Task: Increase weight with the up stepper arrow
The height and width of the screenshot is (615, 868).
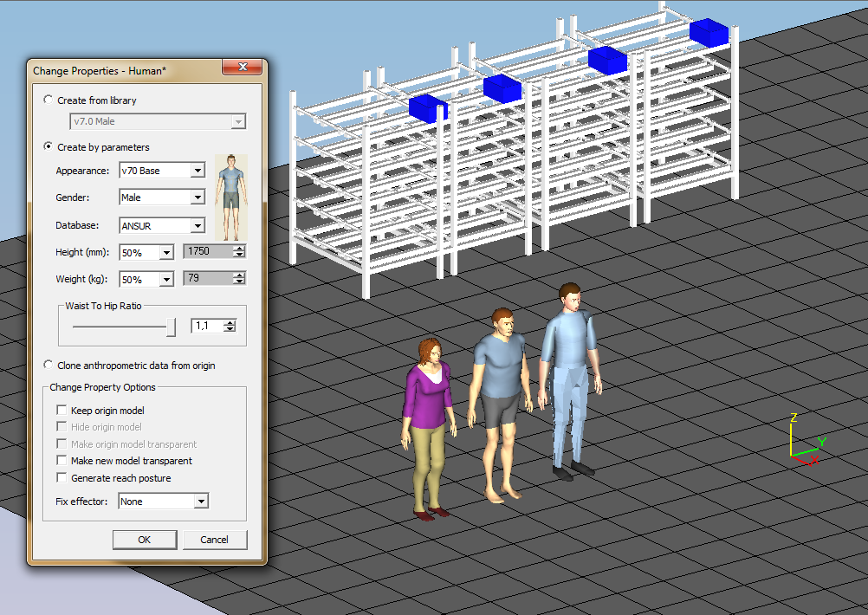Action: tap(238, 275)
